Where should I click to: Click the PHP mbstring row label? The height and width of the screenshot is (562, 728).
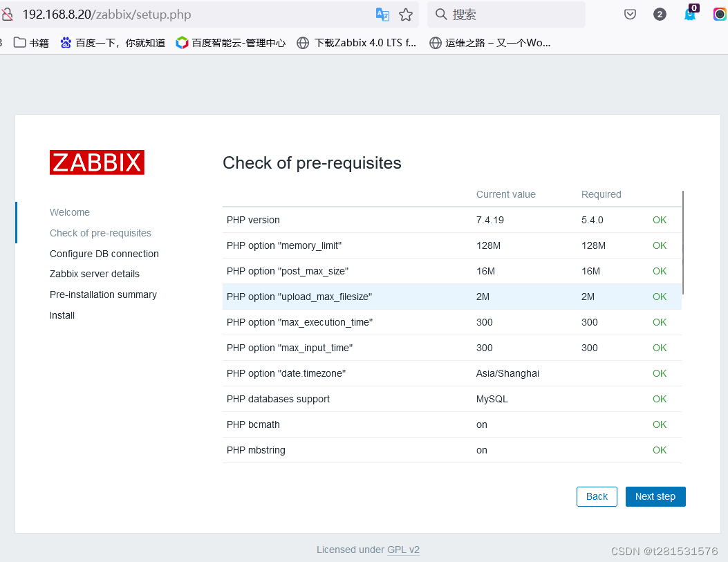click(x=256, y=450)
